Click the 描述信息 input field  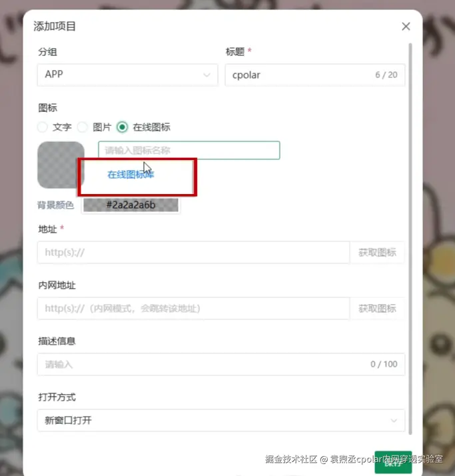[221, 364]
